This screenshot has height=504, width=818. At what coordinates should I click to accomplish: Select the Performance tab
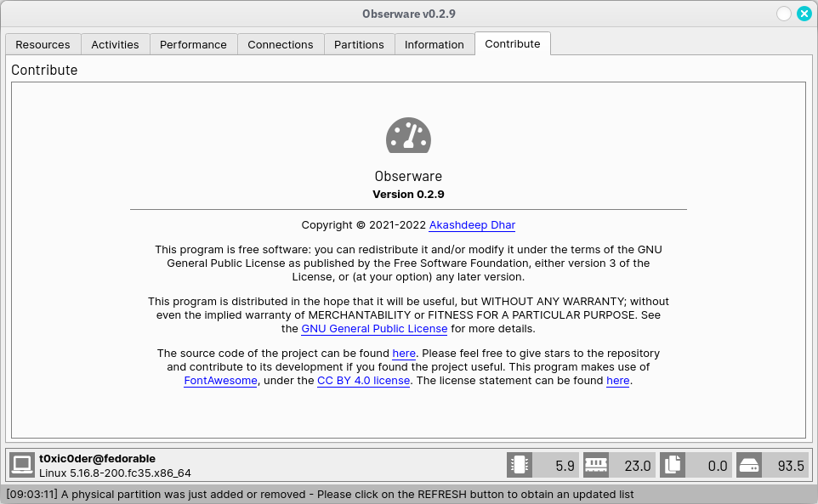click(193, 44)
